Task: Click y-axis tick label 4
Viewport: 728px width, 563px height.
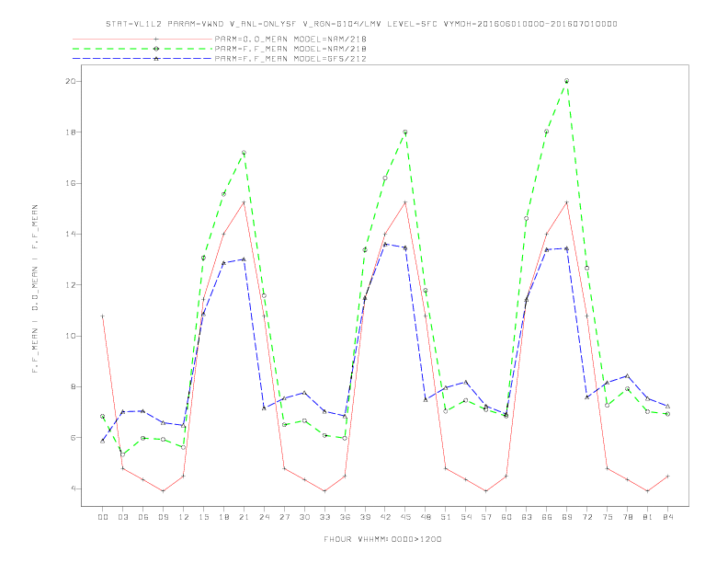Action: pyautogui.click(x=73, y=488)
